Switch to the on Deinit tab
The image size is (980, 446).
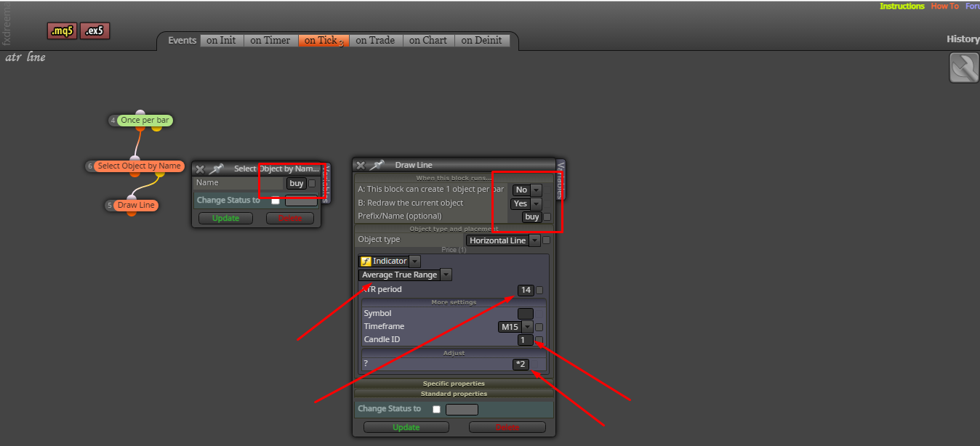(481, 41)
